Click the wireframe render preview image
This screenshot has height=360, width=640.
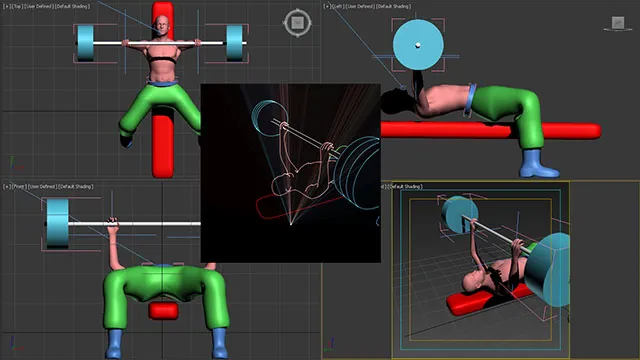tap(291, 173)
